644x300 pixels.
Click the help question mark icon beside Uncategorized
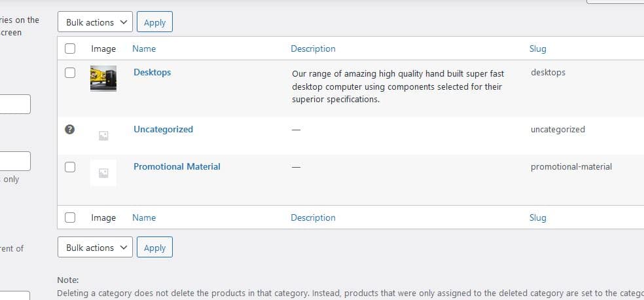[x=70, y=129]
